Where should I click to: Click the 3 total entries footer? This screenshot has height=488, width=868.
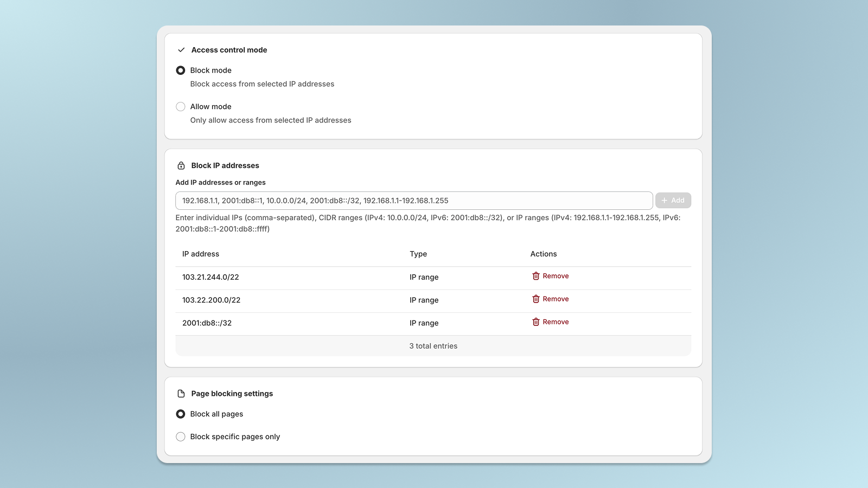[x=433, y=346]
